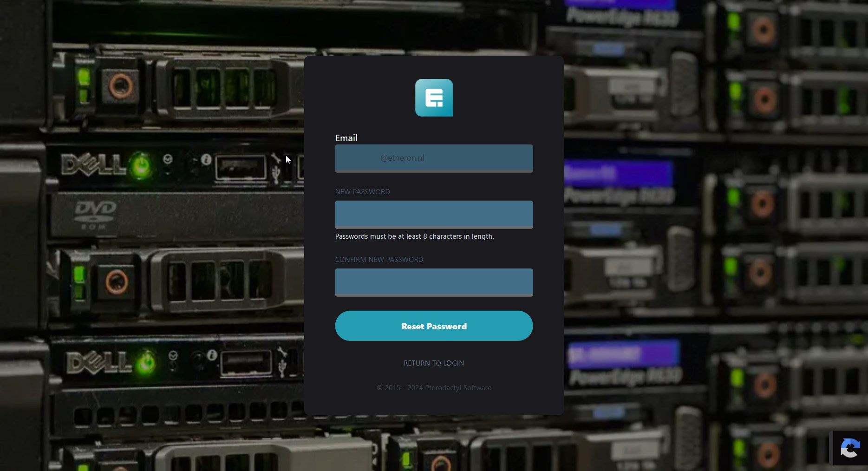The width and height of the screenshot is (868, 471).
Task: Click the password minimum length hint text
Action: pos(414,236)
